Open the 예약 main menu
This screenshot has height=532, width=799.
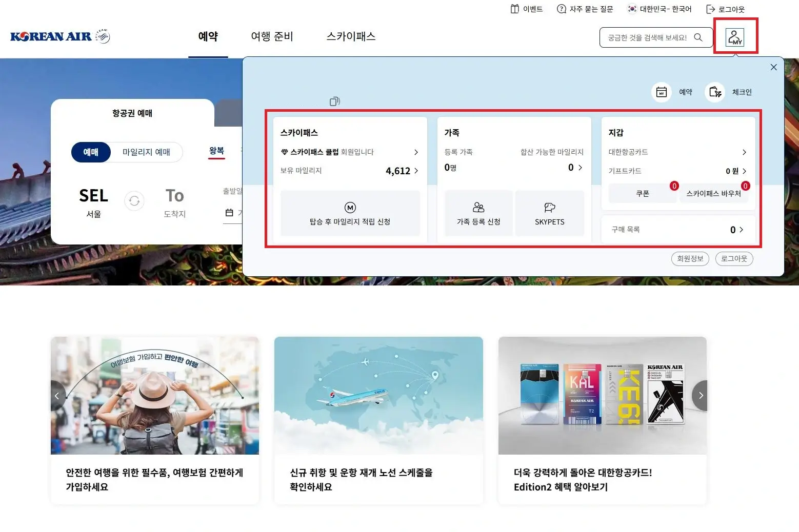point(208,36)
